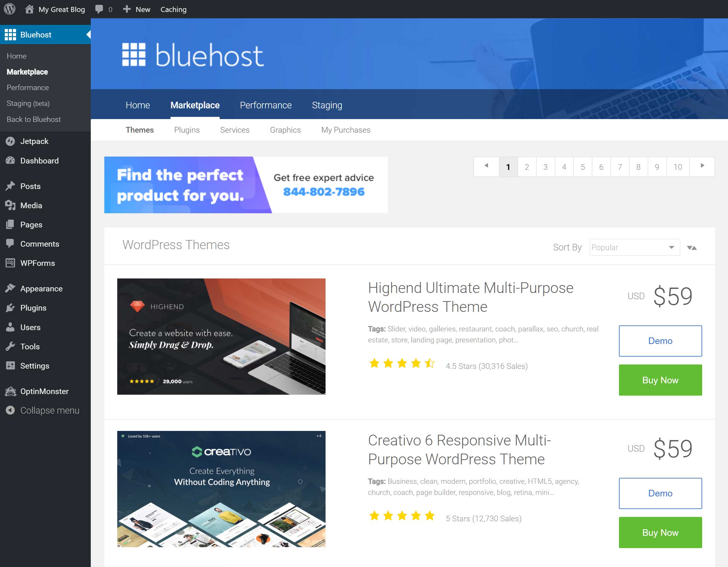Screen dimensions: 728x567
Task: Select the Themes sub-tab
Action: tap(140, 130)
